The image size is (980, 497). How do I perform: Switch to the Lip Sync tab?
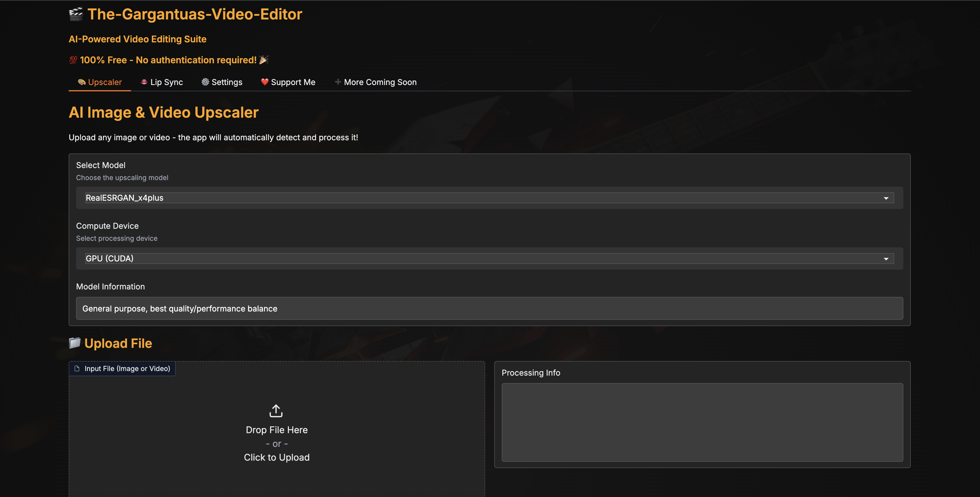[162, 82]
